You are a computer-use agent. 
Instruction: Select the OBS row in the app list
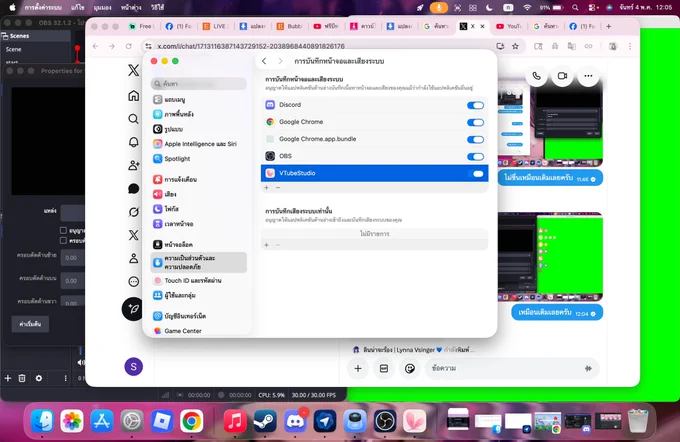pos(374,156)
